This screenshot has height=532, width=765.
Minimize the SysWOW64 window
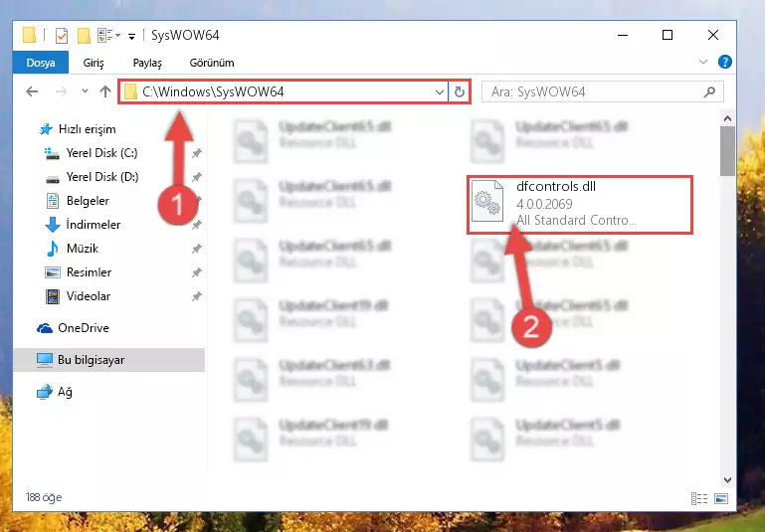[623, 35]
